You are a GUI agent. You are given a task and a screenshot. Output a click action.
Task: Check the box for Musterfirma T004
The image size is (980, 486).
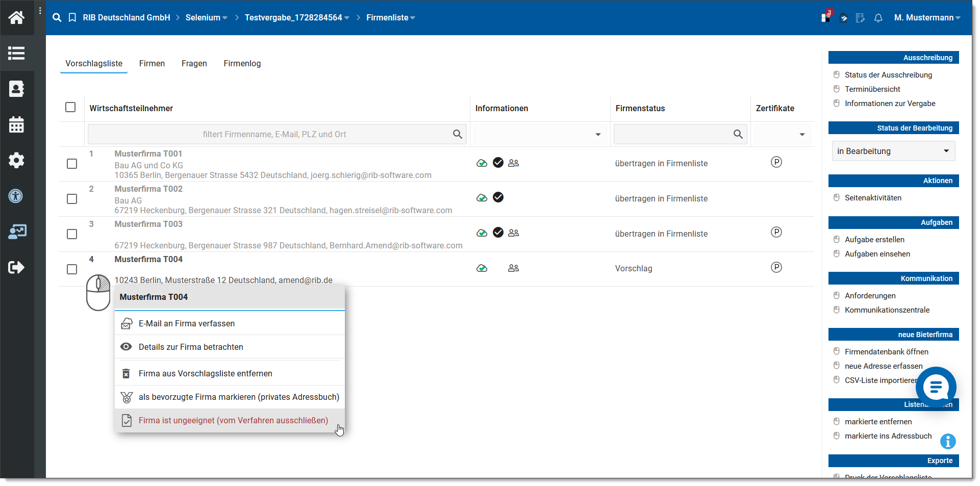click(x=72, y=269)
